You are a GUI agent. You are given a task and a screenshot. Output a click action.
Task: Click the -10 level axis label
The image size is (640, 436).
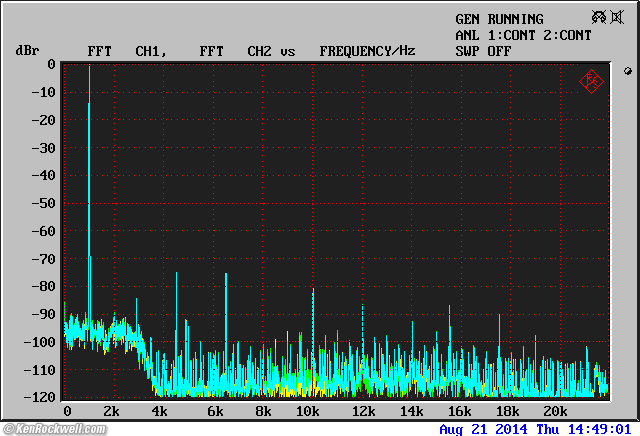(43, 92)
